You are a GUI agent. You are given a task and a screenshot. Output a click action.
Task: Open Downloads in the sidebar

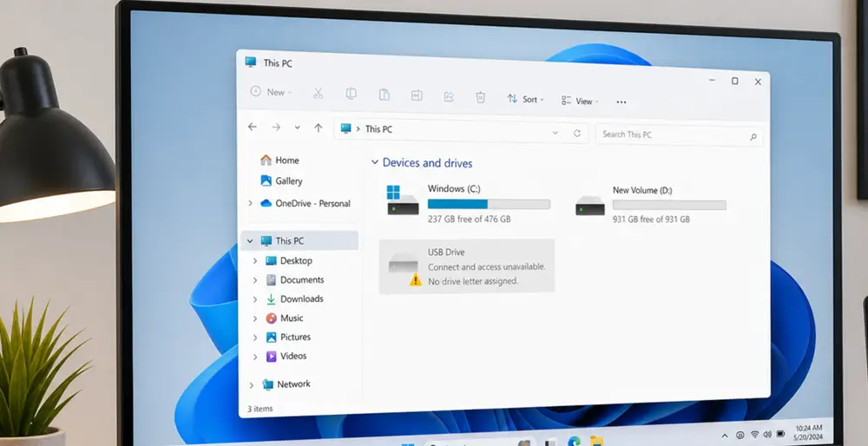point(294,298)
